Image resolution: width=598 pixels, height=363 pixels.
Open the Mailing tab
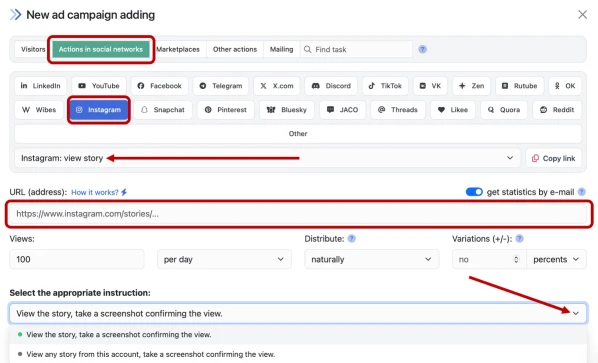point(281,49)
